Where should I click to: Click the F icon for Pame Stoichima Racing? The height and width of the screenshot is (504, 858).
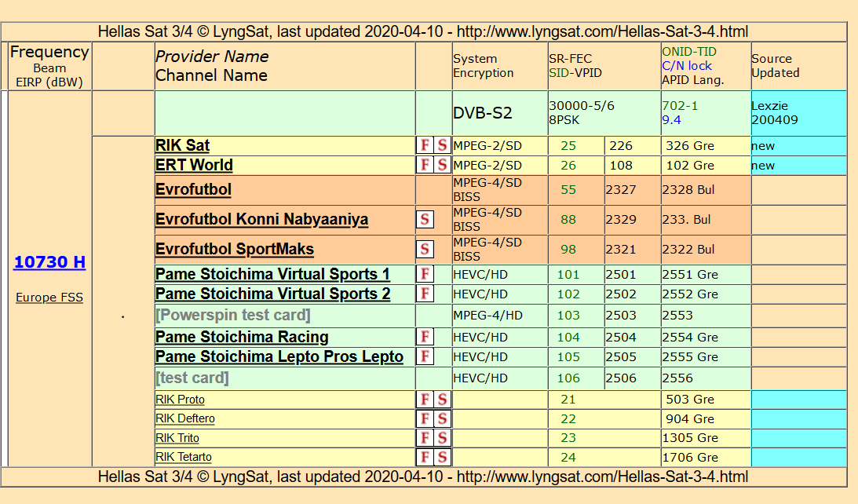tap(425, 337)
